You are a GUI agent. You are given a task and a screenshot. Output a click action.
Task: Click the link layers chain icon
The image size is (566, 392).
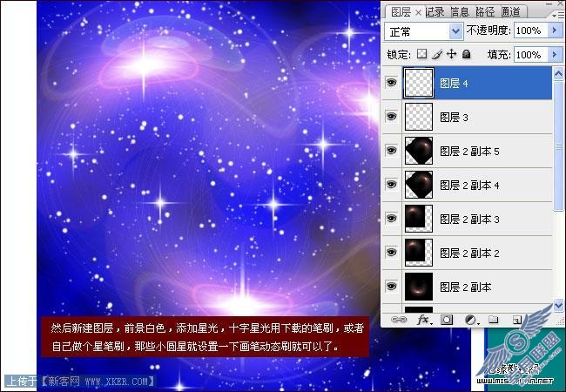point(399,320)
